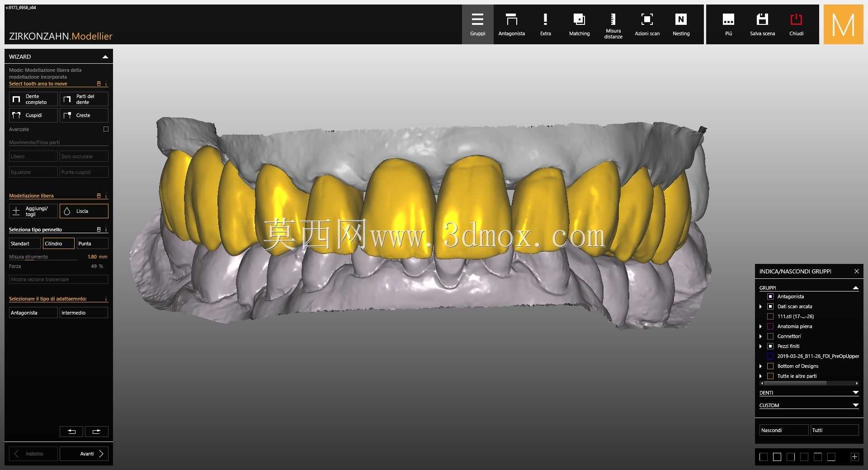Show the 2019-03-26_B11-26_FDI_PreOpUpper group
Screen dimensions: 868x470
coord(770,356)
